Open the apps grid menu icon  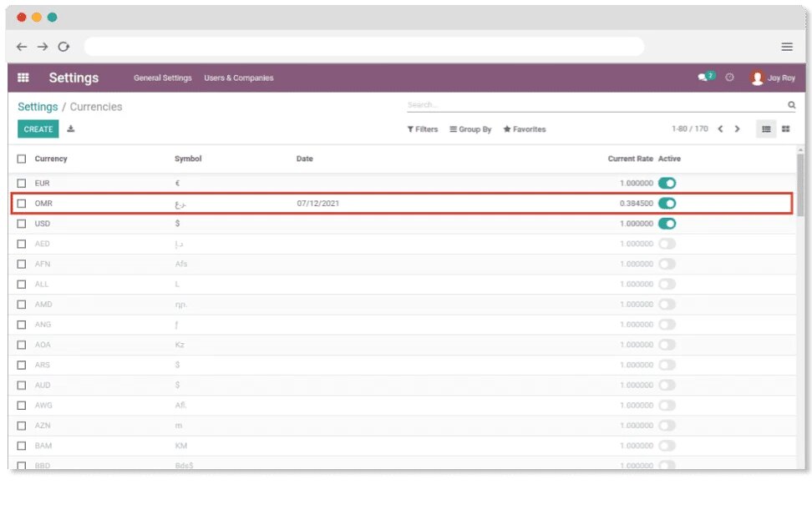pos(23,78)
